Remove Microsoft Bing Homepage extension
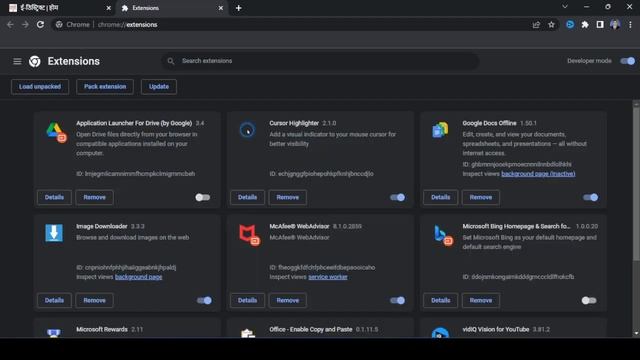Viewport: 640px width, 360px height. 481,300
